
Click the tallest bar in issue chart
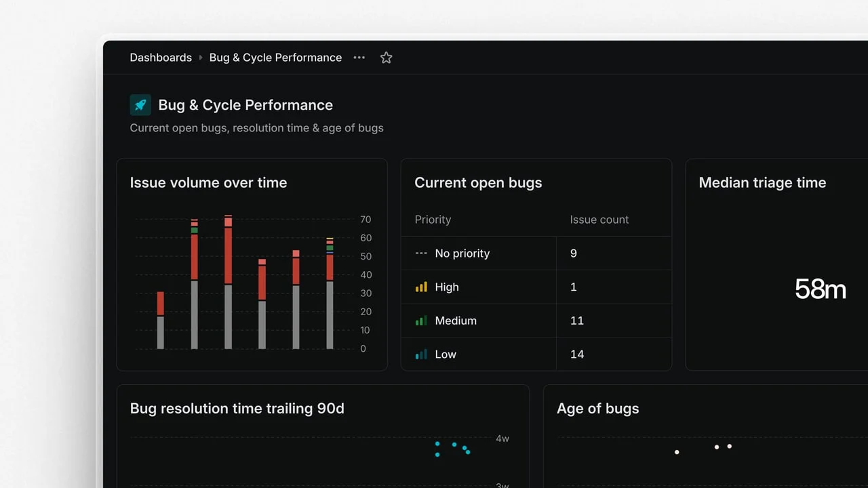pyautogui.click(x=229, y=282)
